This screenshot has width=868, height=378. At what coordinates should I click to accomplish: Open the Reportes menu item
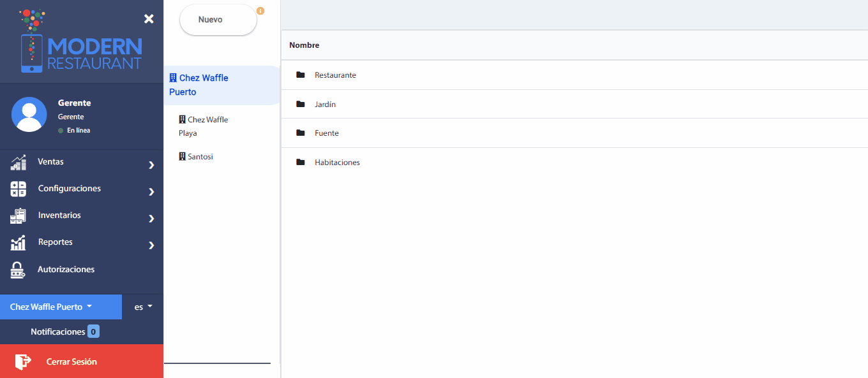56,242
